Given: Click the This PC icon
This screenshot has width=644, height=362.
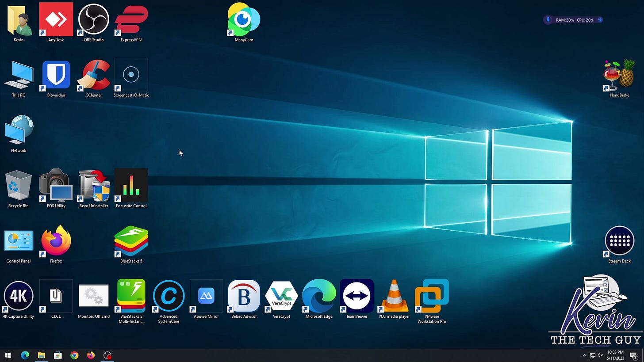Looking at the screenshot, I should (19, 79).
